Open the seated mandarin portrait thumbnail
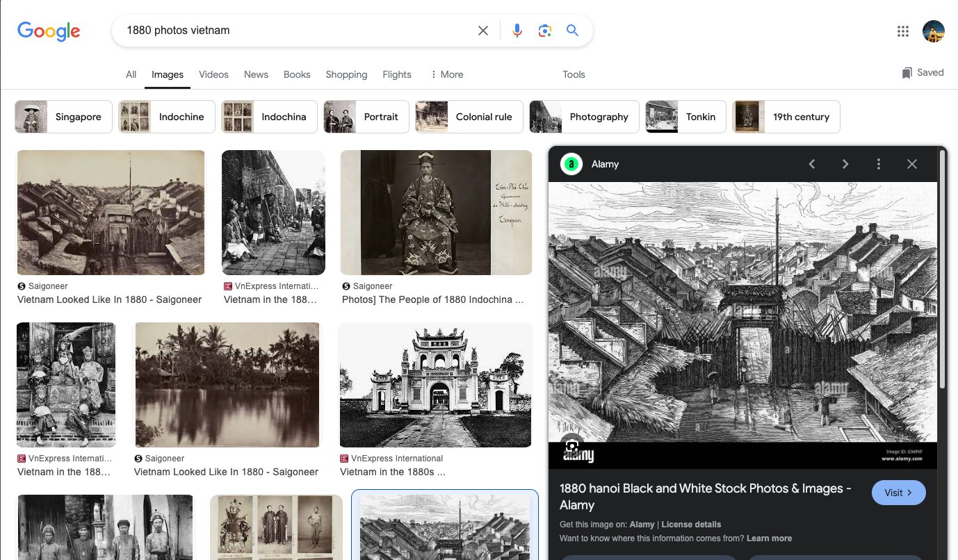The width and height of the screenshot is (958, 560). coord(436,213)
